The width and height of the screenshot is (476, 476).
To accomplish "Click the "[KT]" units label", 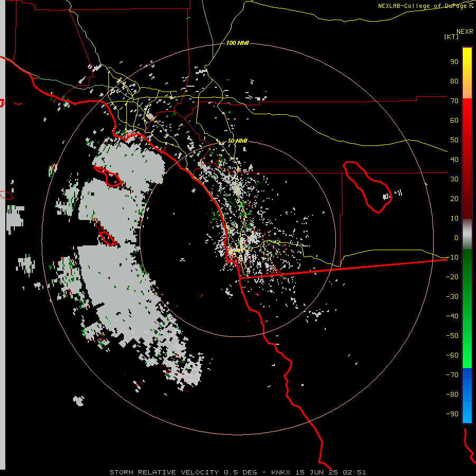I will point(452,36).
